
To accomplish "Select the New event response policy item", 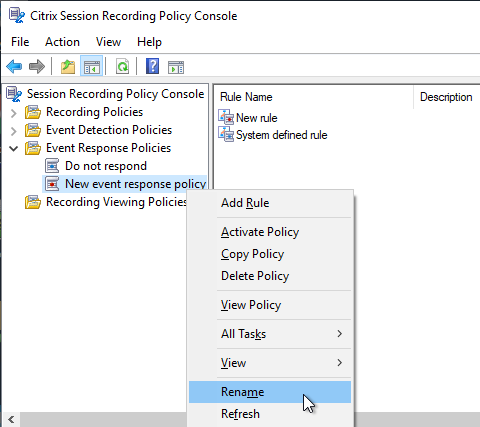I will click(x=135, y=184).
